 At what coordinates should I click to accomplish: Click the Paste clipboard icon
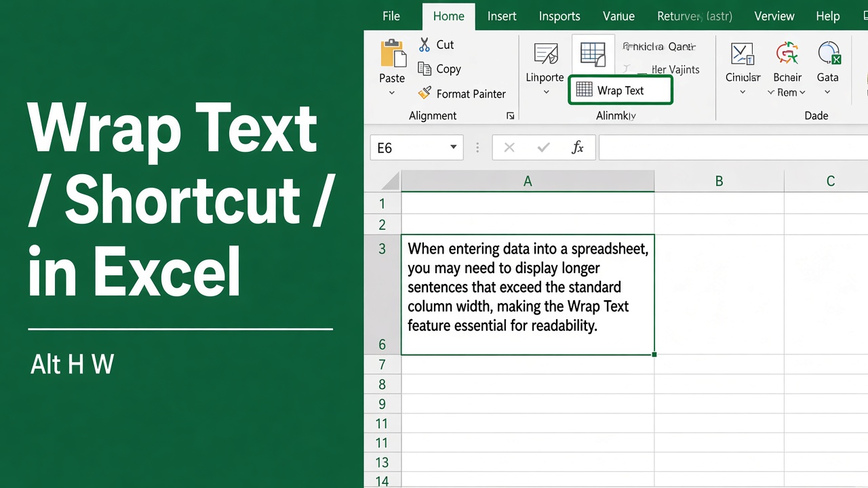392,54
